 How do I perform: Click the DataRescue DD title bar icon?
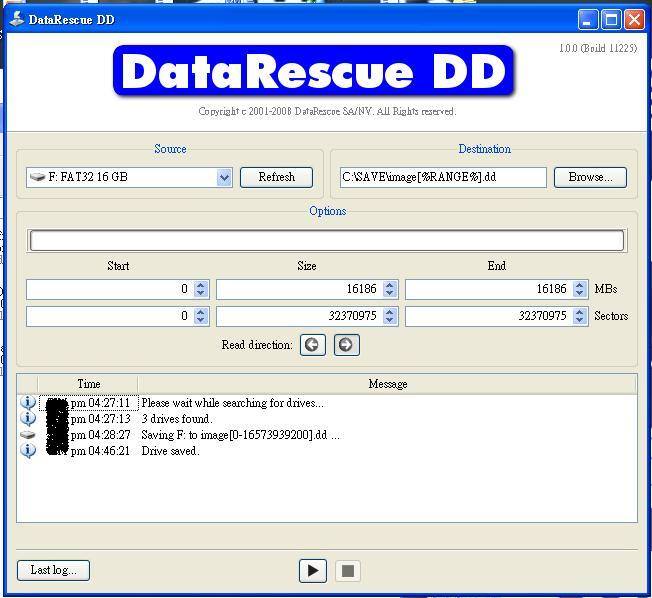click(16, 20)
